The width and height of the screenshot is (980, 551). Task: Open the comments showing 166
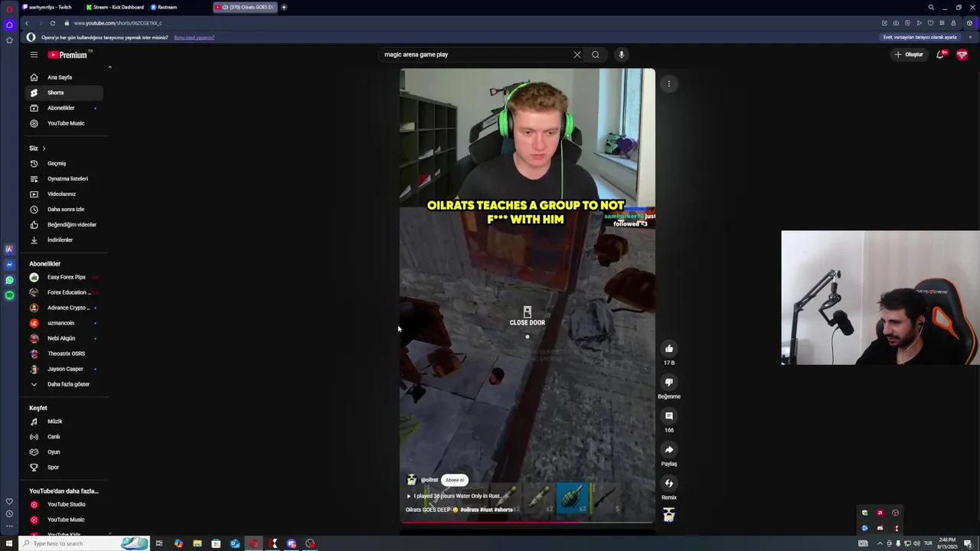[x=669, y=416]
